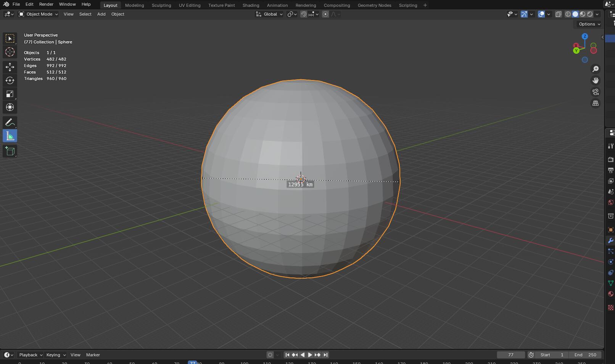
Task: Open the Global transform orientation dropdown
Action: 270,14
